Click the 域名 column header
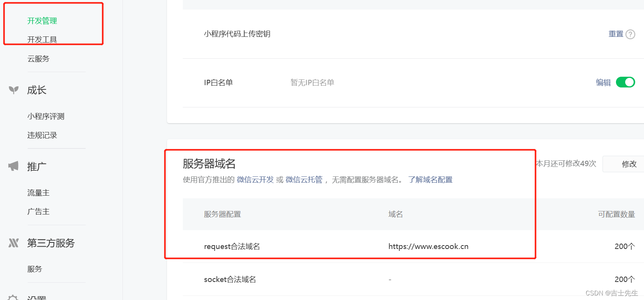This screenshot has width=644, height=300. pyautogui.click(x=396, y=214)
